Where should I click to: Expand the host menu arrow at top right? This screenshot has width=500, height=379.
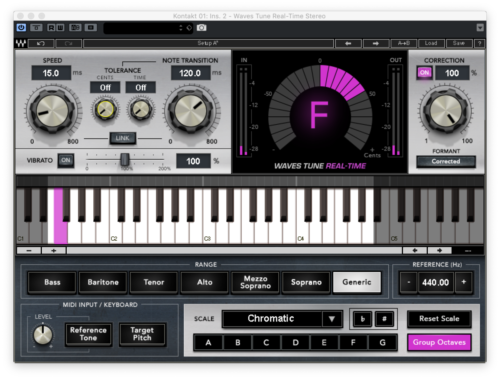[480, 28]
